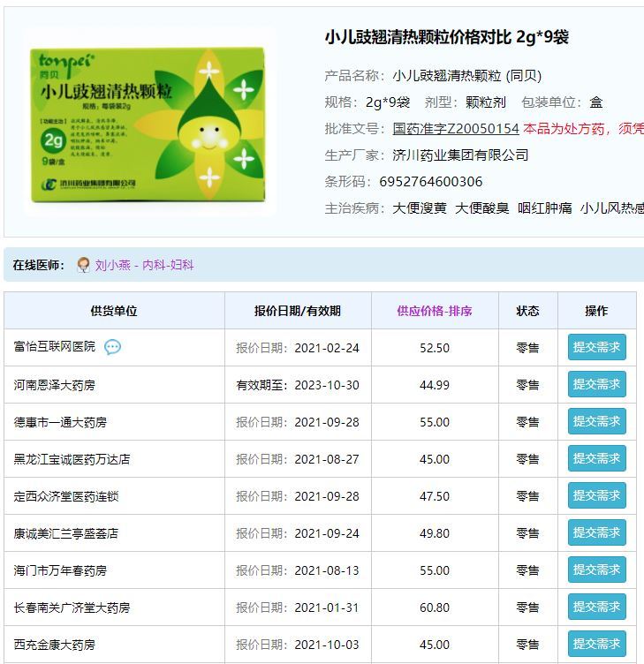Click quote date 2021-02-24

click(x=327, y=348)
